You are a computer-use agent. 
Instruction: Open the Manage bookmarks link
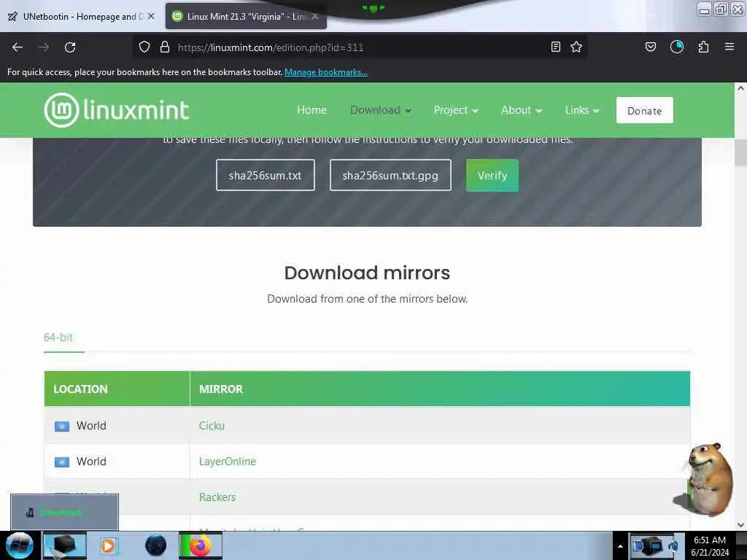pyautogui.click(x=326, y=72)
